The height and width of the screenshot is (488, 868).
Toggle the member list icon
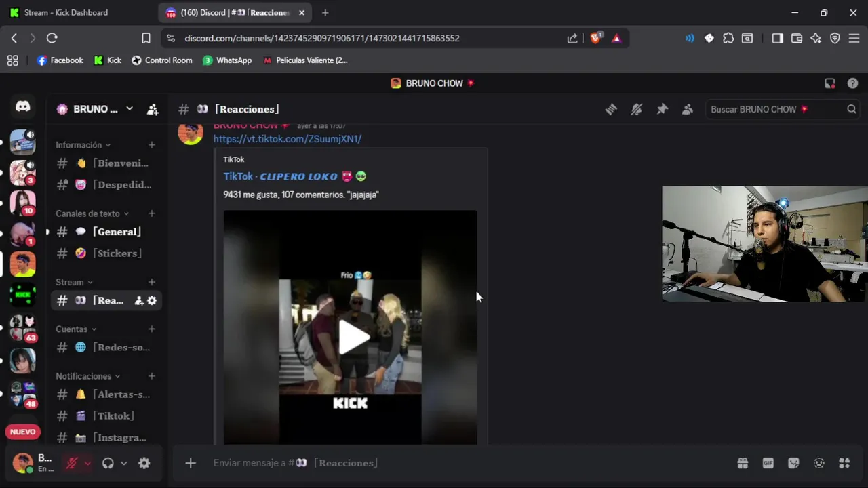coord(687,109)
